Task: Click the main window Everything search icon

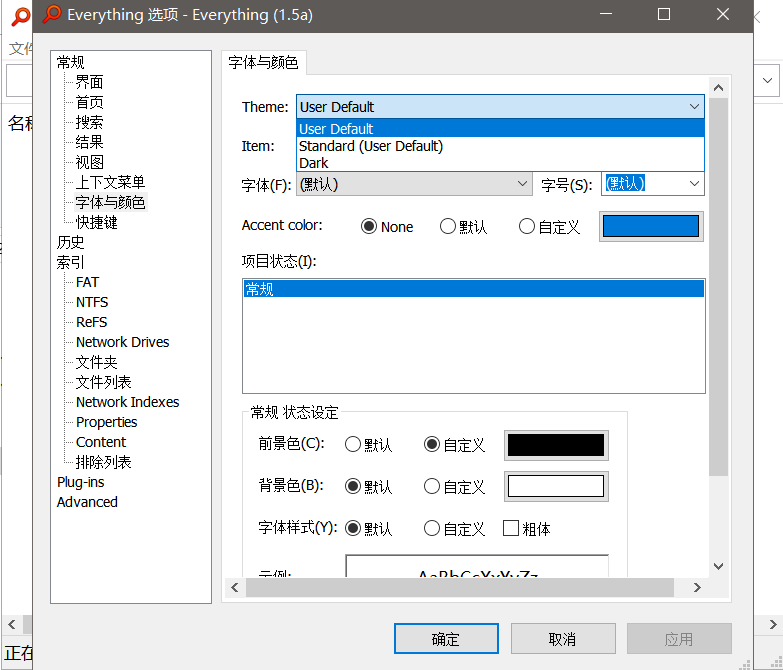Action: 20,16
